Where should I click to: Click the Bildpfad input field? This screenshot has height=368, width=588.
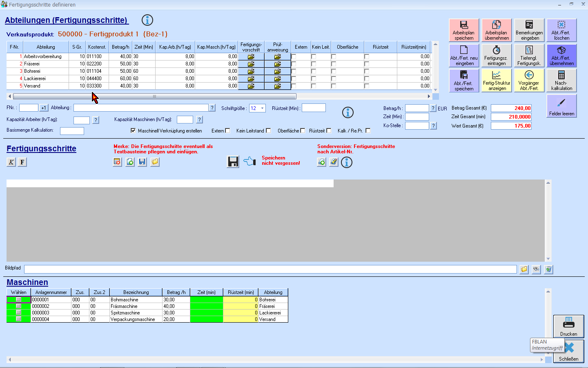[x=270, y=269]
